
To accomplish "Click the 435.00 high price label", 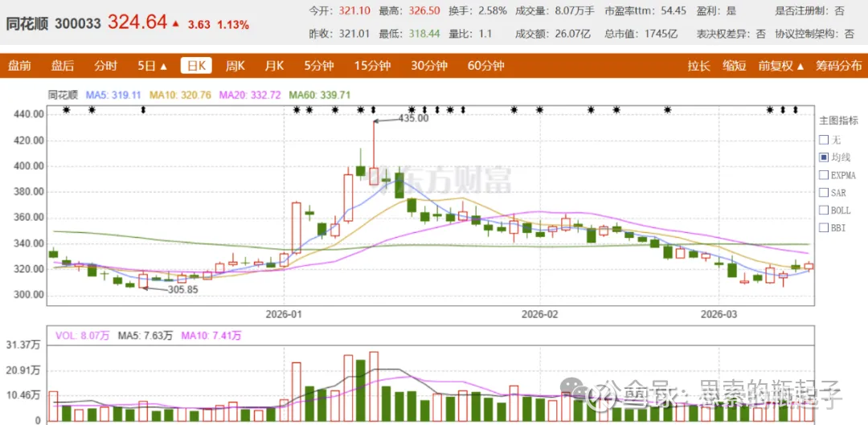I will [x=414, y=118].
